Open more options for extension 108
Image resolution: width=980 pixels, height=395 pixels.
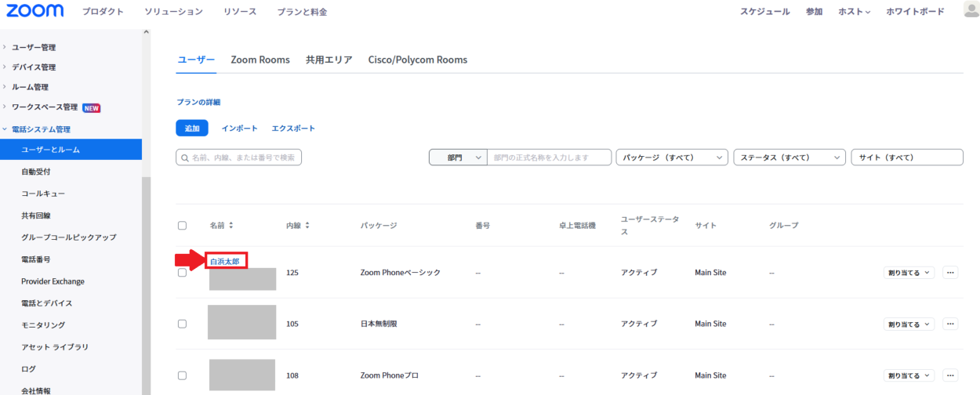coord(950,375)
